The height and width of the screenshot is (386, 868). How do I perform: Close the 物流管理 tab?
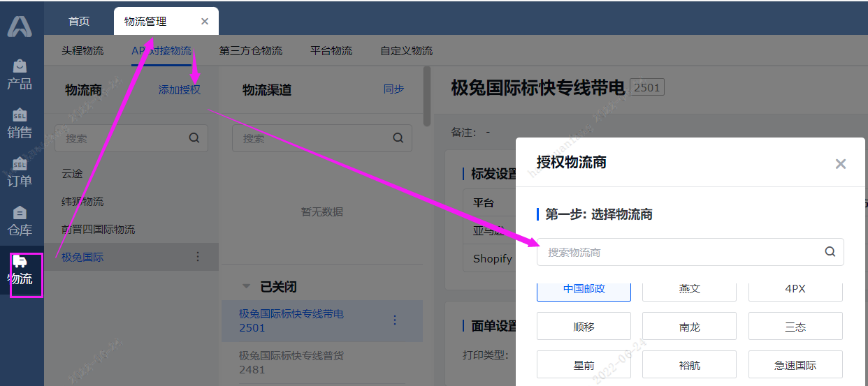[x=205, y=22]
